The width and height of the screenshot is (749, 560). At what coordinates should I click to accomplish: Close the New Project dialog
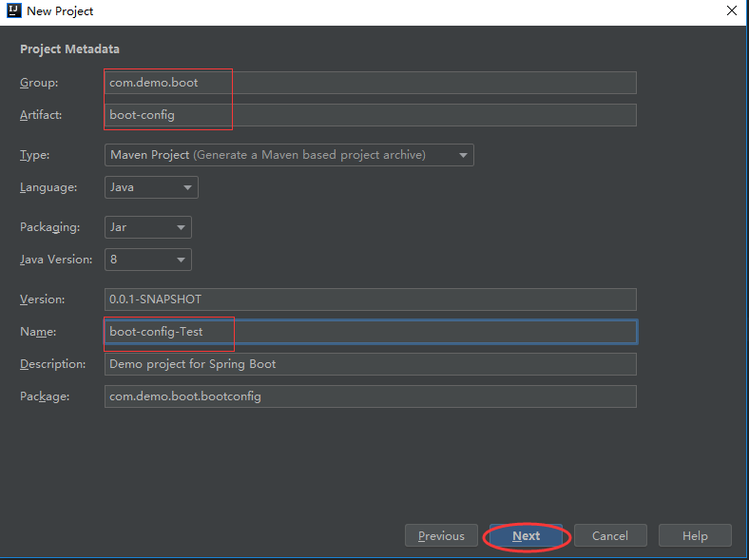pos(731,11)
